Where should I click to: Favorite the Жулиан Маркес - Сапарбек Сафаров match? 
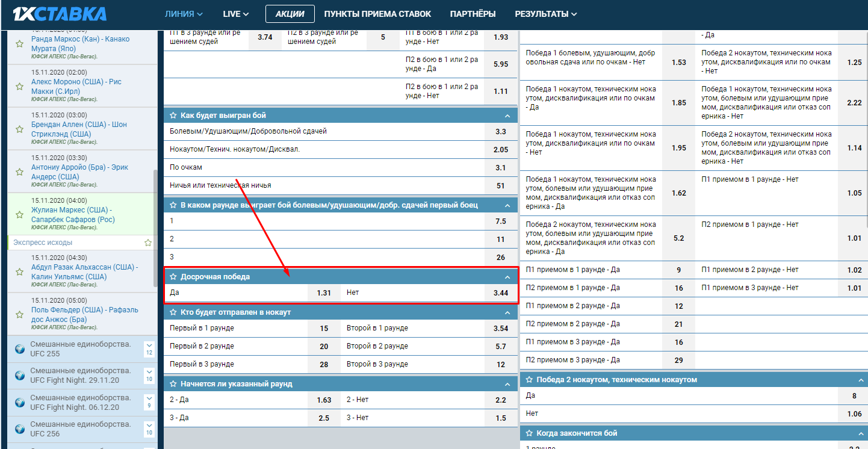click(19, 215)
